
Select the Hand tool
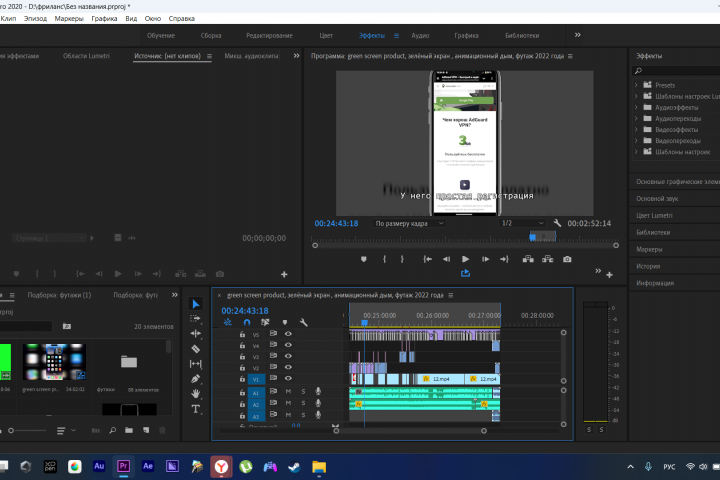[x=196, y=394]
